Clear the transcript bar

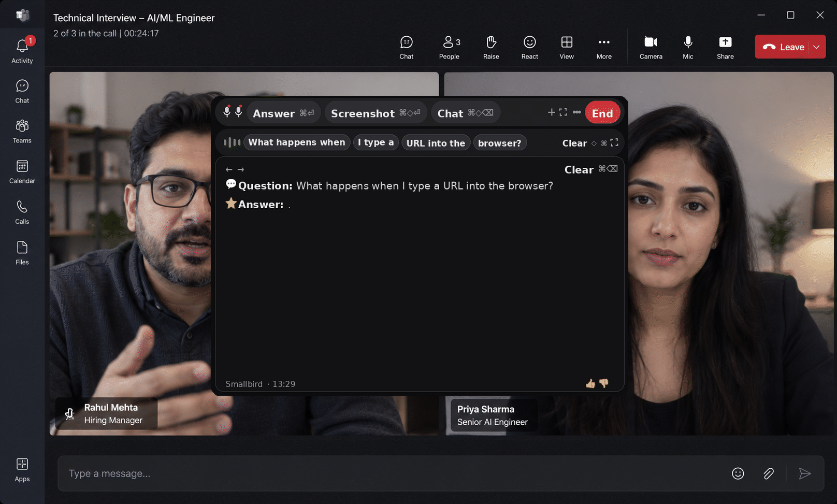point(574,143)
